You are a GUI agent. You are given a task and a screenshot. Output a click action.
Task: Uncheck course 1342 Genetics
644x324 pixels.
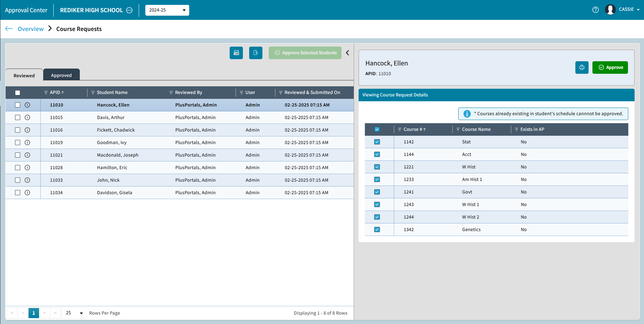377,230
